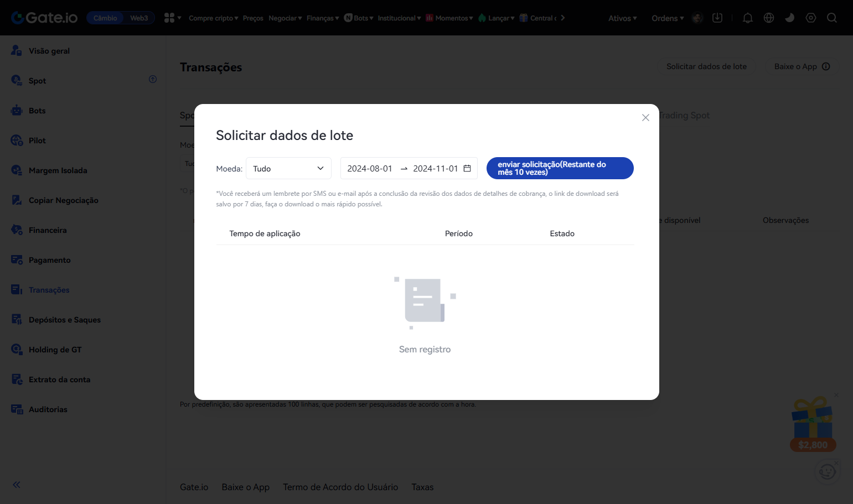Collapse the sidebar with double-arrow icon
The image size is (853, 504).
point(17,485)
